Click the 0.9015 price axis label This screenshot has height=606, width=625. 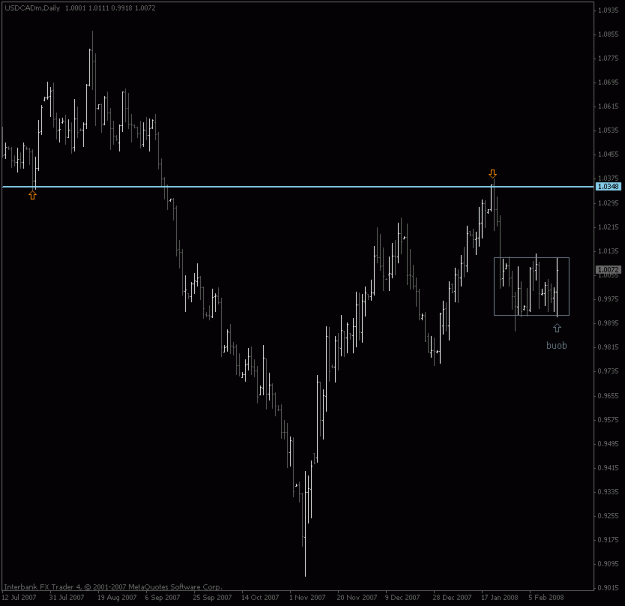(608, 588)
